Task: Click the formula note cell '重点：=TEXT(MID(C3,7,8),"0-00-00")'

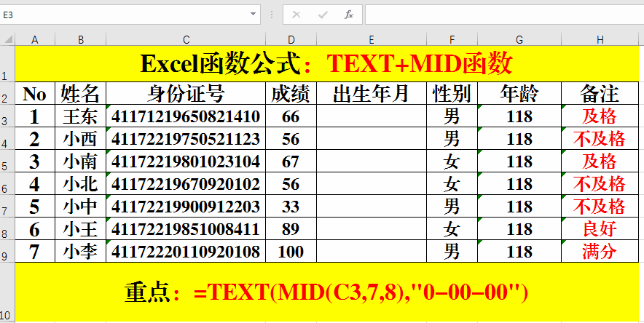Action: click(327, 292)
